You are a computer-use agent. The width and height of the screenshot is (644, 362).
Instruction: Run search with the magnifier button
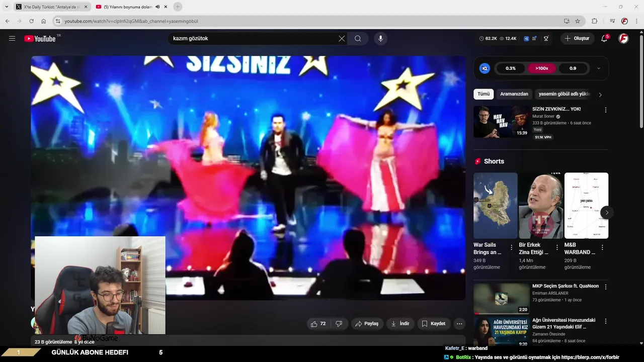[x=358, y=38]
